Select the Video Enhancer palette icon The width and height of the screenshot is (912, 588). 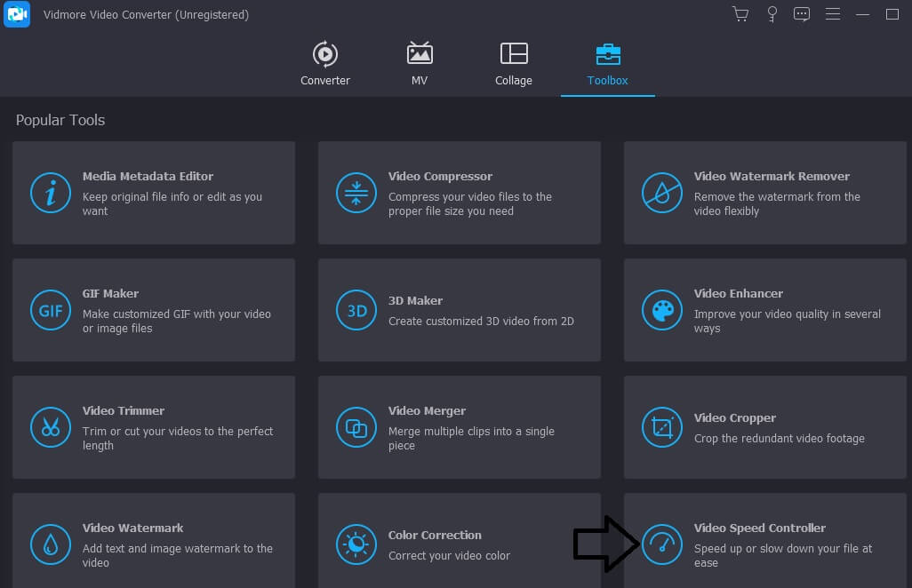[x=662, y=310]
